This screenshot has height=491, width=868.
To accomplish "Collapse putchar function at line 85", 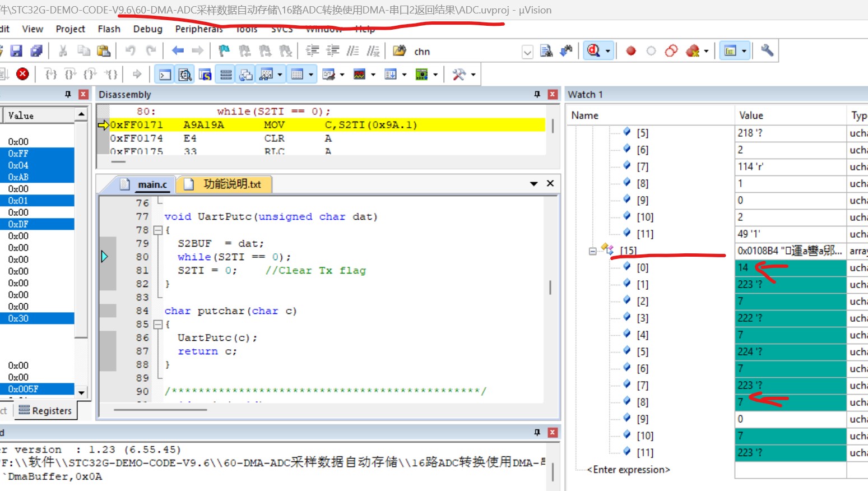I will [x=157, y=324].
